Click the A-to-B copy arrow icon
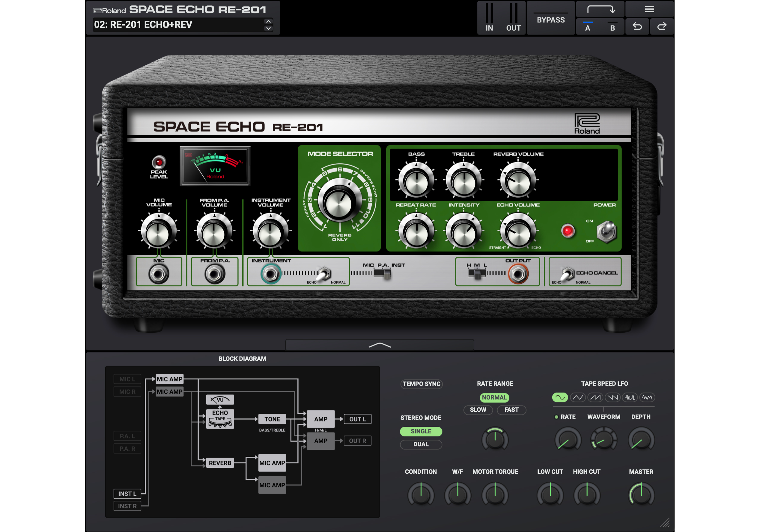The width and height of the screenshot is (760, 532). (601, 9)
